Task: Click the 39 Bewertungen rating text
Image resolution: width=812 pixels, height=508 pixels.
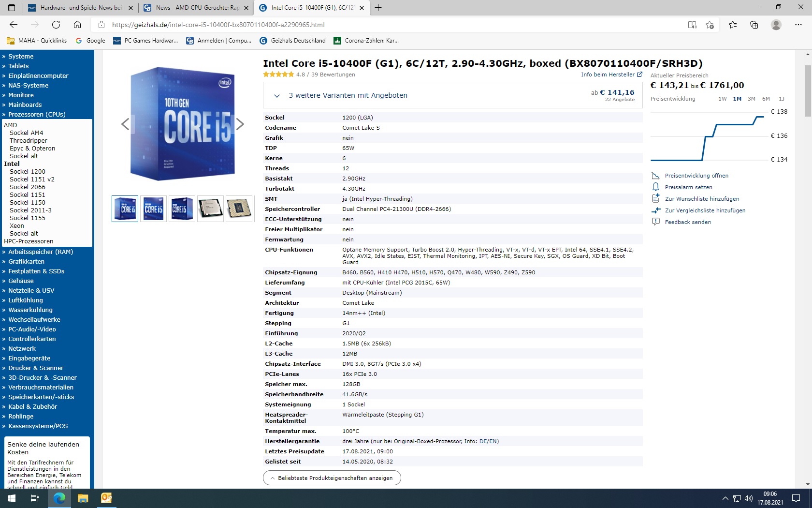Action: tap(333, 75)
